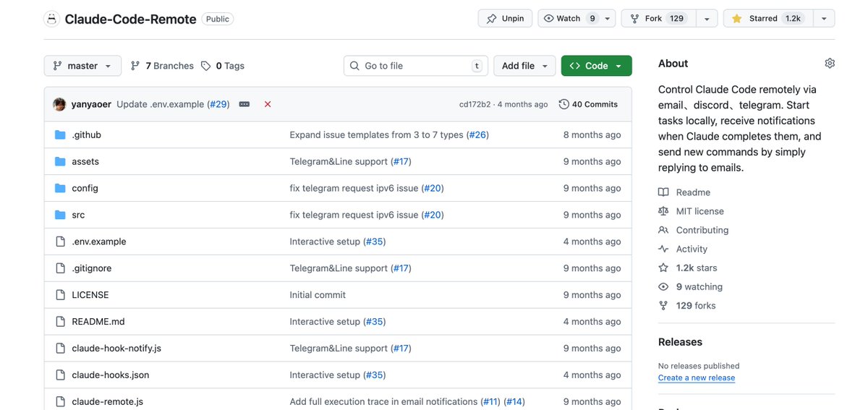Image resolution: width=868 pixels, height=410 pixels.
Task: Expand commit message ellipsis icon
Action: coord(244,104)
